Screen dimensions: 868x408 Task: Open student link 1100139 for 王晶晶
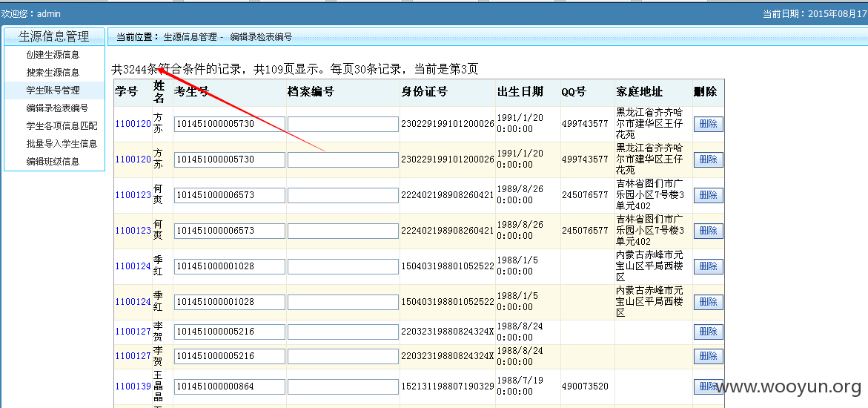click(x=133, y=386)
